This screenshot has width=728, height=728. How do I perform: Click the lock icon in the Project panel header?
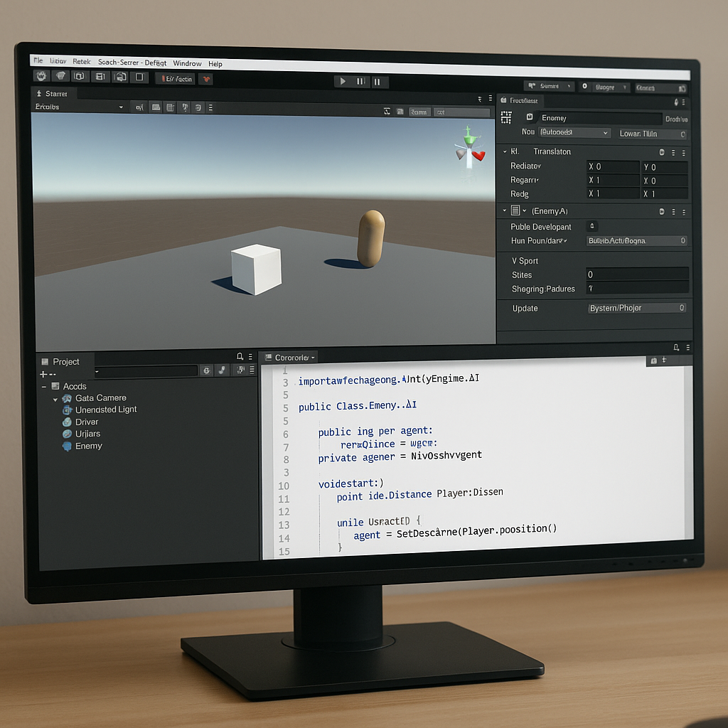(240, 356)
